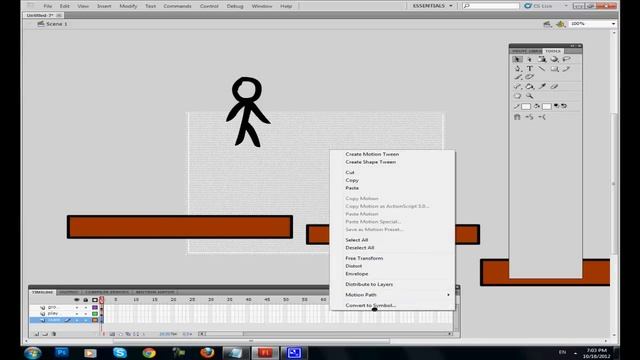640x360 pixels.
Task: Select the Zoom magnifier tool
Action: point(529,96)
